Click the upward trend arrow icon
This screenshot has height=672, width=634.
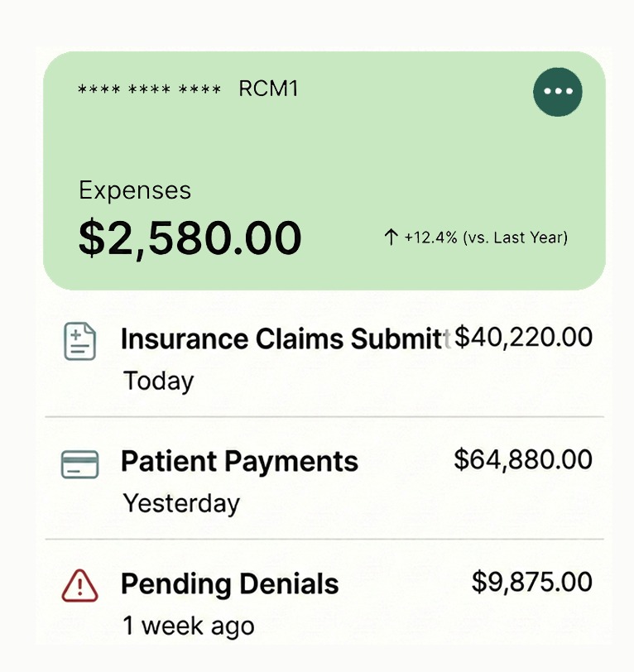391,238
